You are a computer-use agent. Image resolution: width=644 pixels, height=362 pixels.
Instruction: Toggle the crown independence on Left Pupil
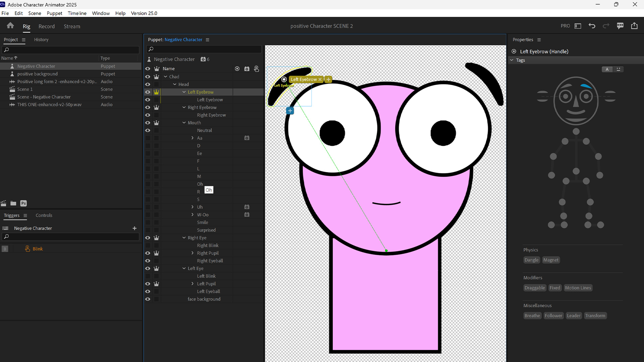tap(156, 284)
